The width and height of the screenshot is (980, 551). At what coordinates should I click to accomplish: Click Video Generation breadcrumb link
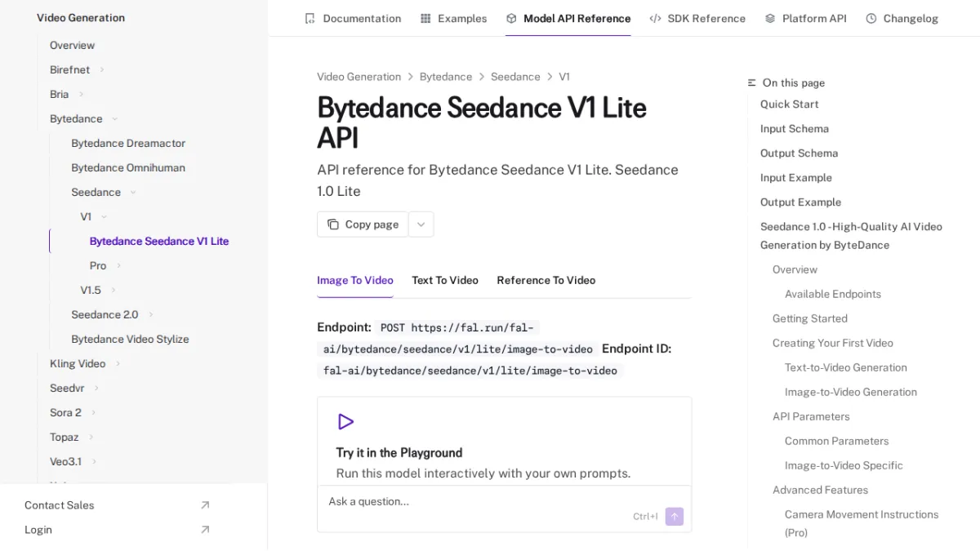tap(359, 77)
